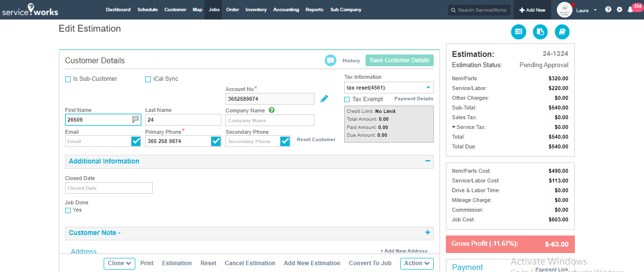Click the flag icon in First Name field
Screen dimensions: 644x272
coord(136,120)
